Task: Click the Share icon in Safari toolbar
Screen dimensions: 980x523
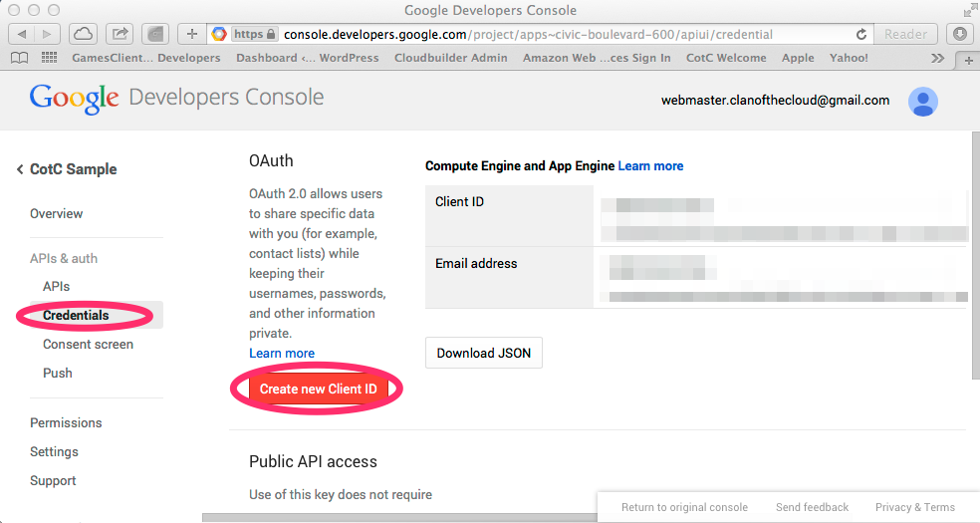Action: tap(120, 34)
